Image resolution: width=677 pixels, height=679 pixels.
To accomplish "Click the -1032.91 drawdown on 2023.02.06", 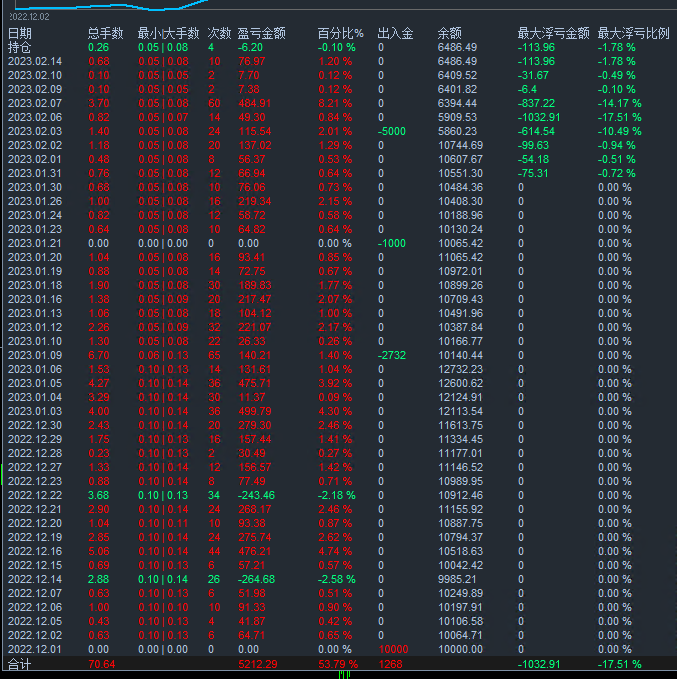I will pos(539,117).
